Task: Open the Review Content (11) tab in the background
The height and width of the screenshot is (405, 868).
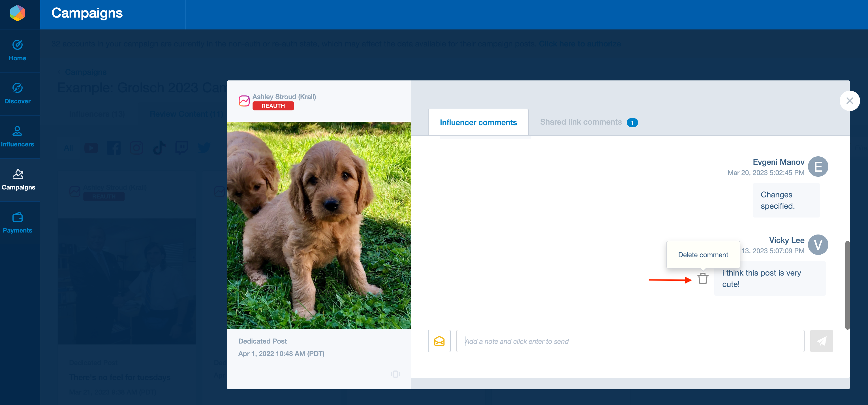Action: (x=186, y=114)
